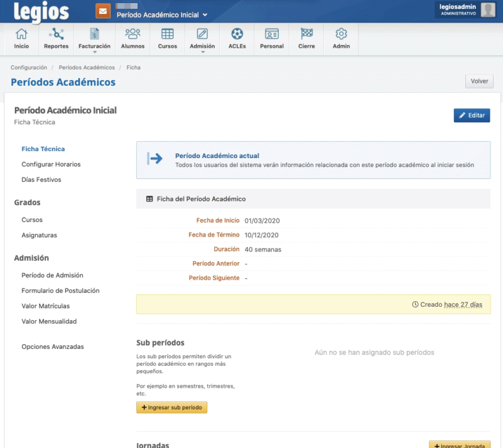The height and width of the screenshot is (448, 503).
Task: Open the Reportes icon in toolbar
Action: 57,35
